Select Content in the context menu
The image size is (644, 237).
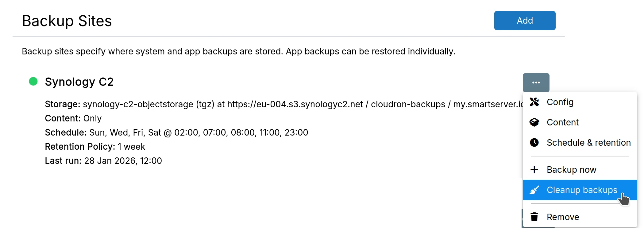pyautogui.click(x=562, y=122)
